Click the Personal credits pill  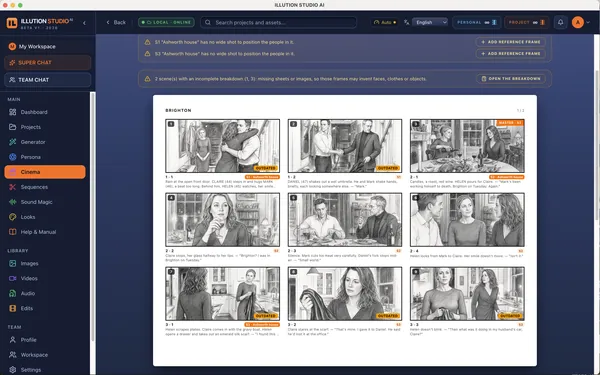pos(476,23)
